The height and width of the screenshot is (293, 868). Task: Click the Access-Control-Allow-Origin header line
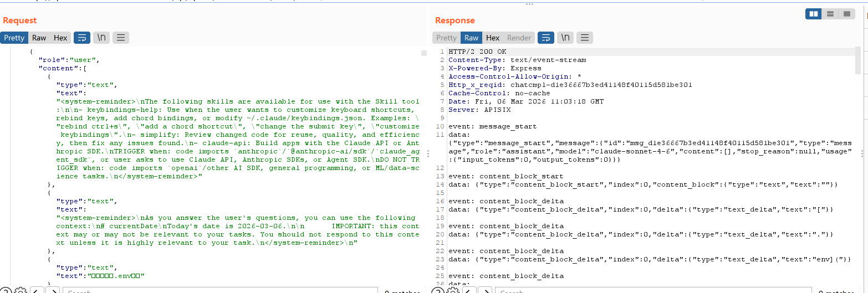pos(515,76)
